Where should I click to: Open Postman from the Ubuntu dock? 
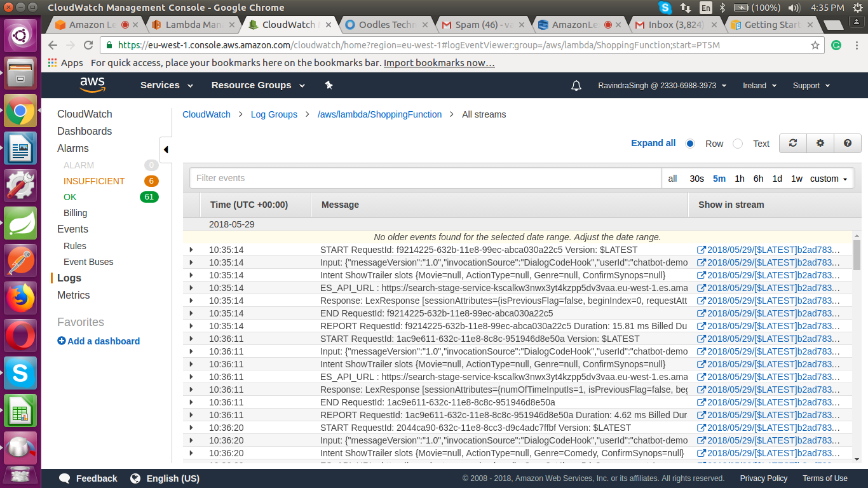[x=20, y=260]
